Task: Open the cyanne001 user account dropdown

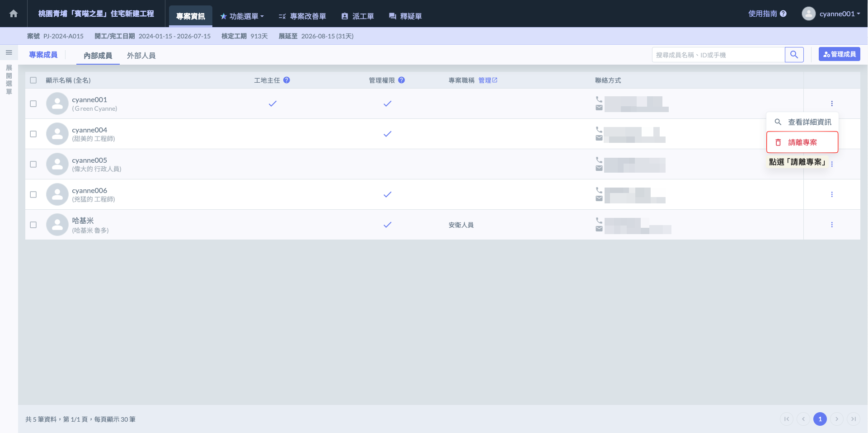Action: pyautogui.click(x=831, y=14)
